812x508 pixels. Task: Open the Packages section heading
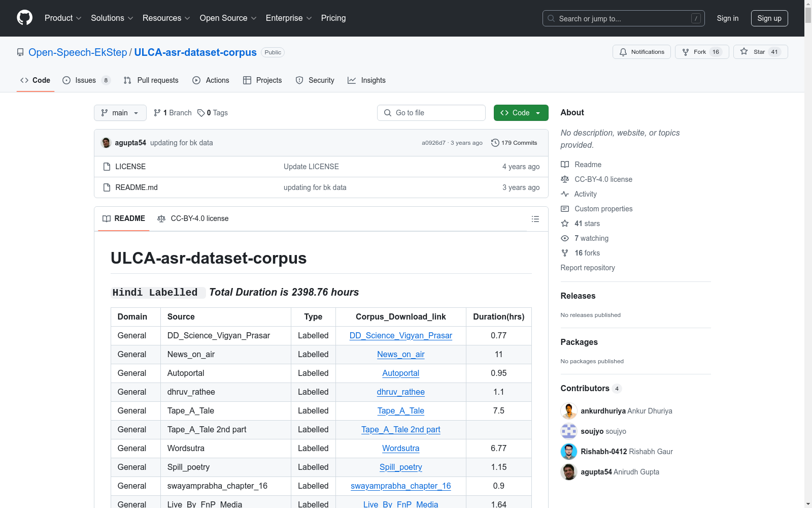[x=579, y=342]
